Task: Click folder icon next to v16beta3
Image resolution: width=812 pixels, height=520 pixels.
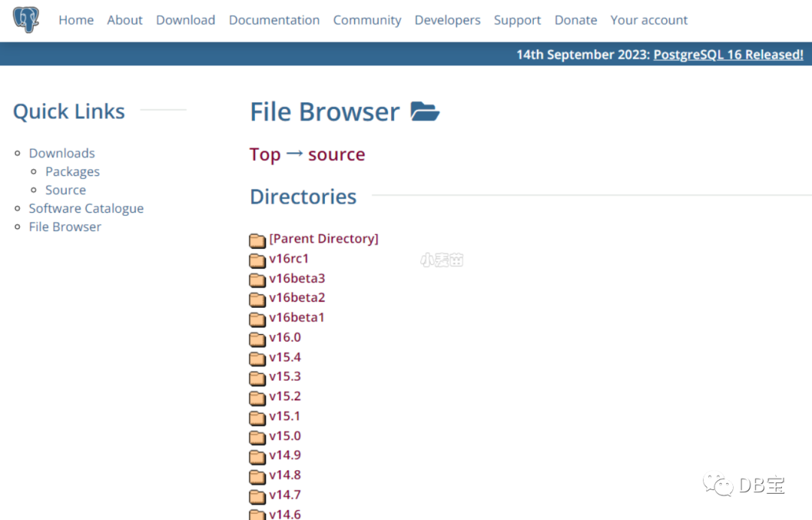Action: point(257,279)
